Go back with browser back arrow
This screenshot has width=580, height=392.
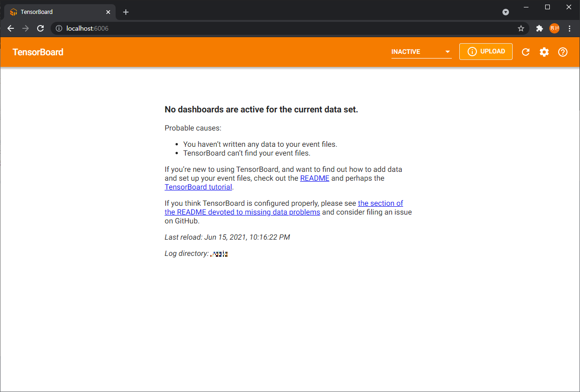tap(11, 28)
